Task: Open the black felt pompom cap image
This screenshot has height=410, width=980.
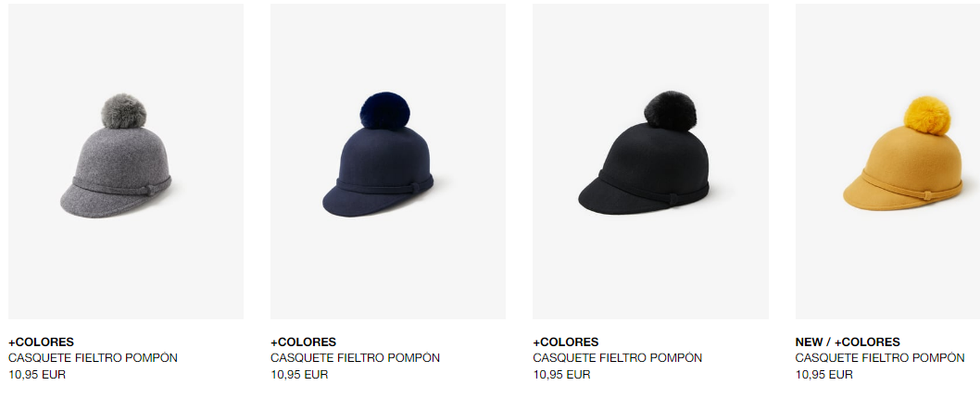Action: (x=650, y=162)
